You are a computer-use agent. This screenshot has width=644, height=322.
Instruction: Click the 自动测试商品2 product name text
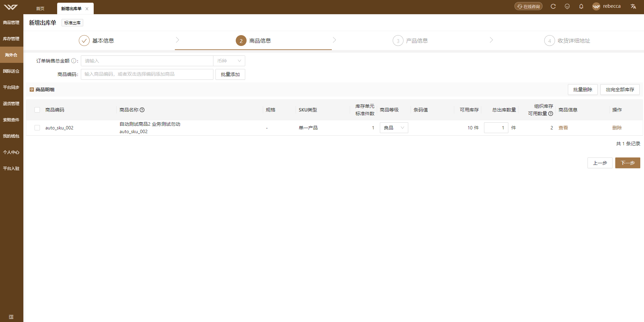[150, 124]
